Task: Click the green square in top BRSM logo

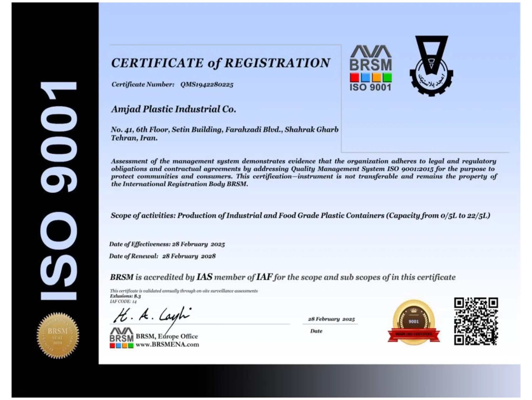Action: click(387, 78)
